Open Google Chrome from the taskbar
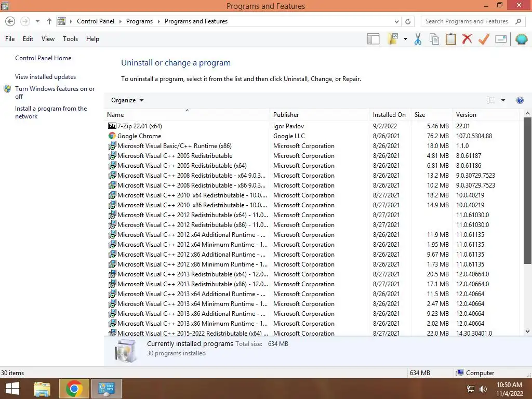This screenshot has width=532, height=399. [x=74, y=389]
